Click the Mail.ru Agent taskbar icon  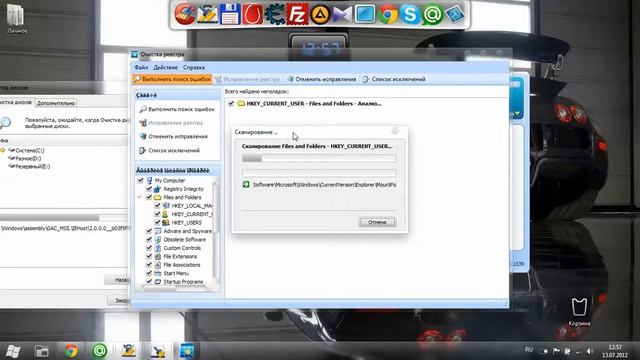click(99, 351)
